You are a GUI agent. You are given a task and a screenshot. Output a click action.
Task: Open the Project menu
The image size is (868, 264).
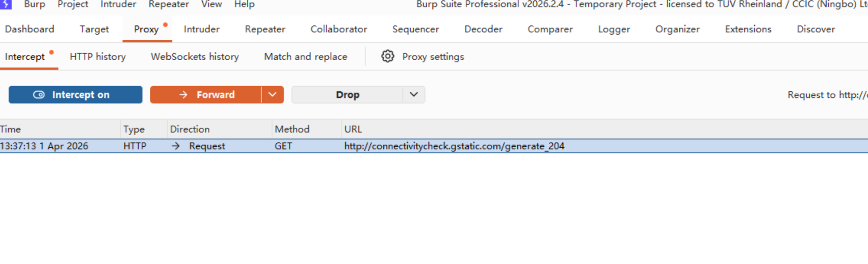(x=73, y=4)
